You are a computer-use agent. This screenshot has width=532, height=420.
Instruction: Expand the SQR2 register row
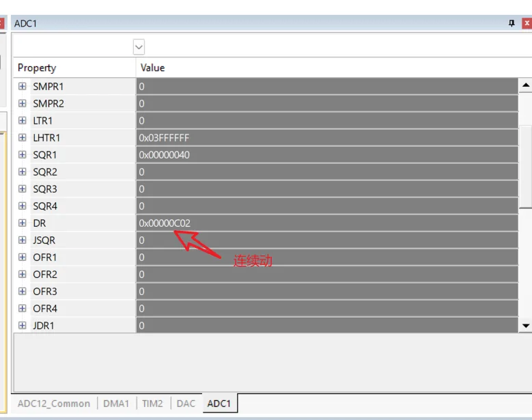22,171
